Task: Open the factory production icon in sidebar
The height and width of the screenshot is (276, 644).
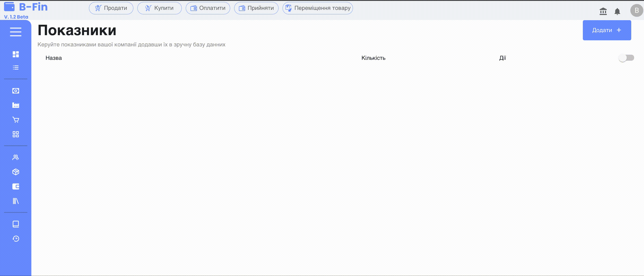Action: point(16,105)
